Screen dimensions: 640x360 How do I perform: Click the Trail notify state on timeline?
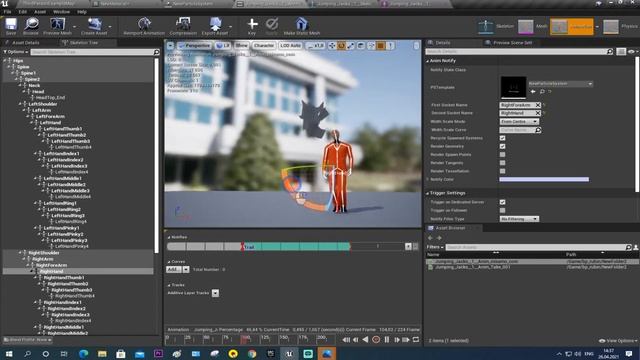(x=296, y=247)
